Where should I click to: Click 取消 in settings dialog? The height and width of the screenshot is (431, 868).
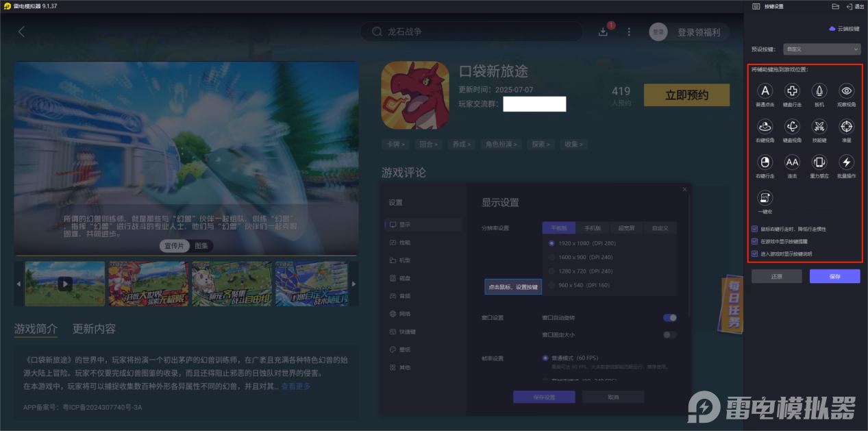(613, 397)
